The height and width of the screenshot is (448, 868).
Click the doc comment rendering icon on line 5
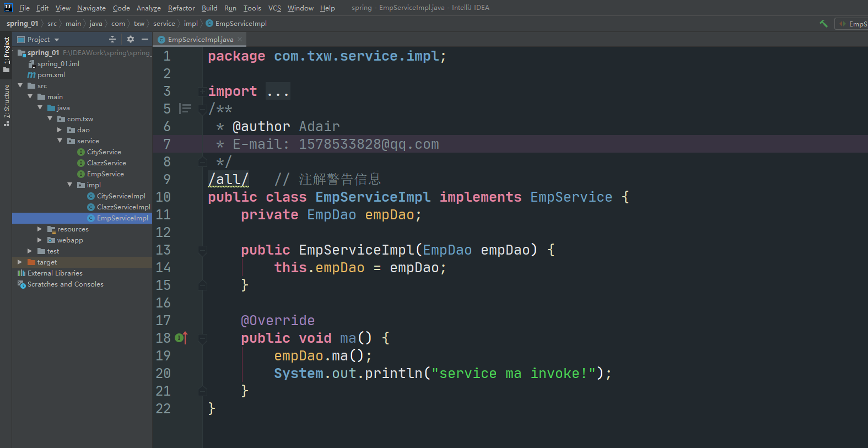(186, 109)
